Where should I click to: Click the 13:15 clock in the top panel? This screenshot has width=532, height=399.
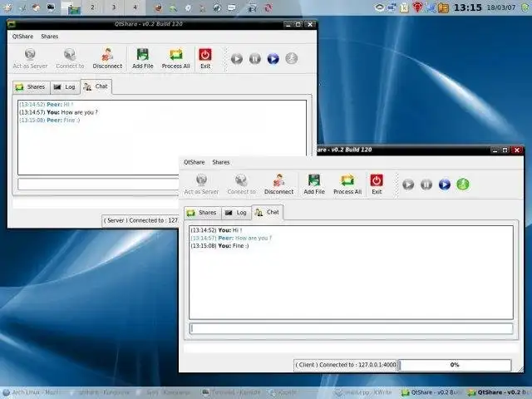coord(467,7)
